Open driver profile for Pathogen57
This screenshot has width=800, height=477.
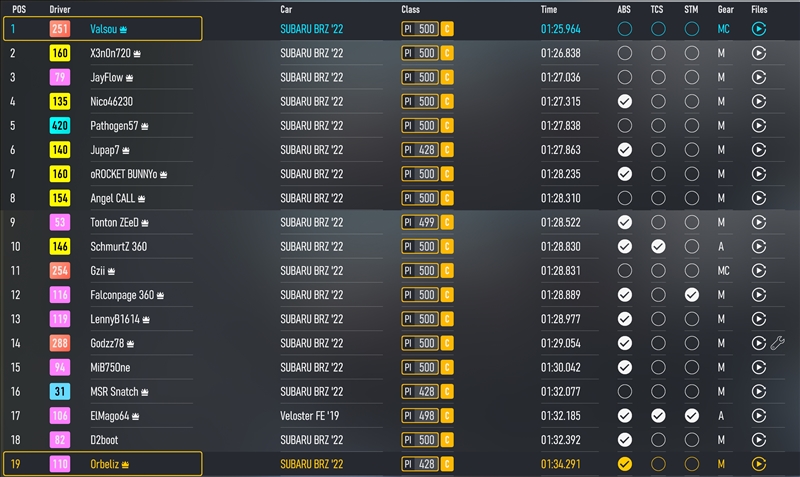click(114, 125)
